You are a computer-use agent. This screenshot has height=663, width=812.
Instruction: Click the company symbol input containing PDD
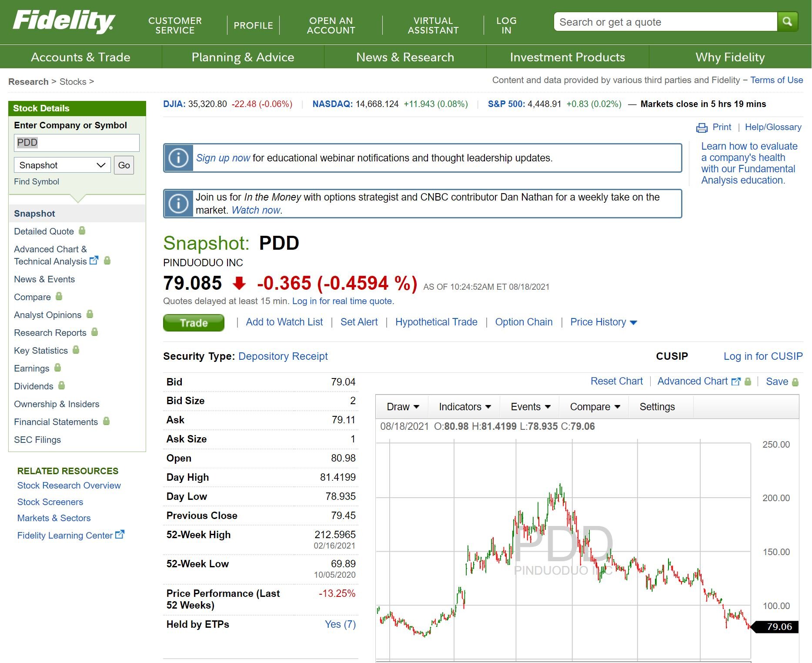point(77,143)
